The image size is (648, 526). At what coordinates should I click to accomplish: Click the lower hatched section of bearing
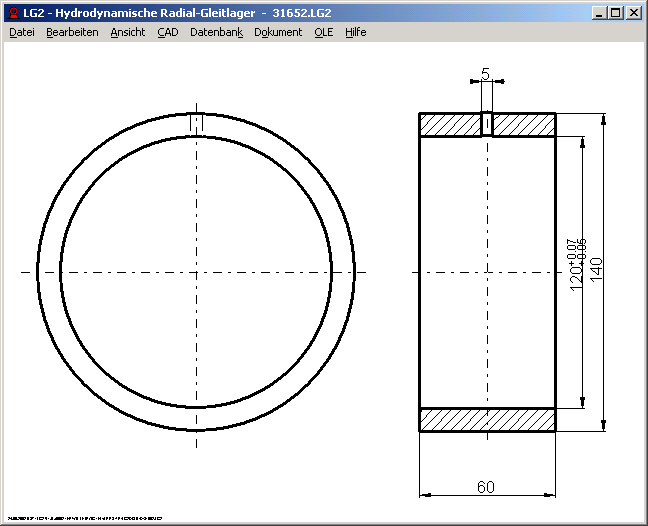[486, 420]
